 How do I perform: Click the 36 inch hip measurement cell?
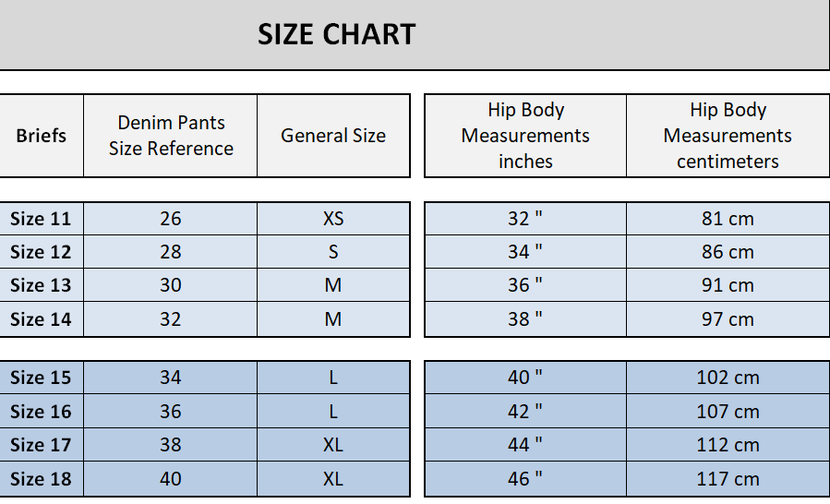pos(525,285)
